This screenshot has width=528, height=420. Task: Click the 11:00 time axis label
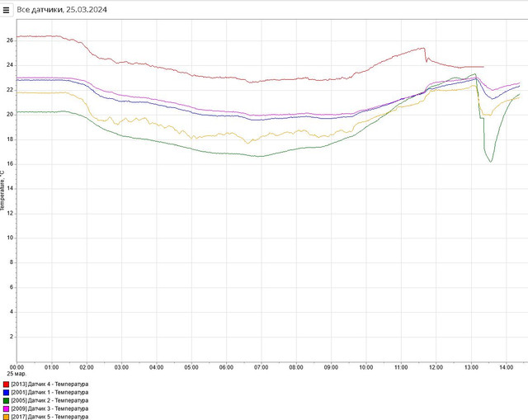pos(401,367)
